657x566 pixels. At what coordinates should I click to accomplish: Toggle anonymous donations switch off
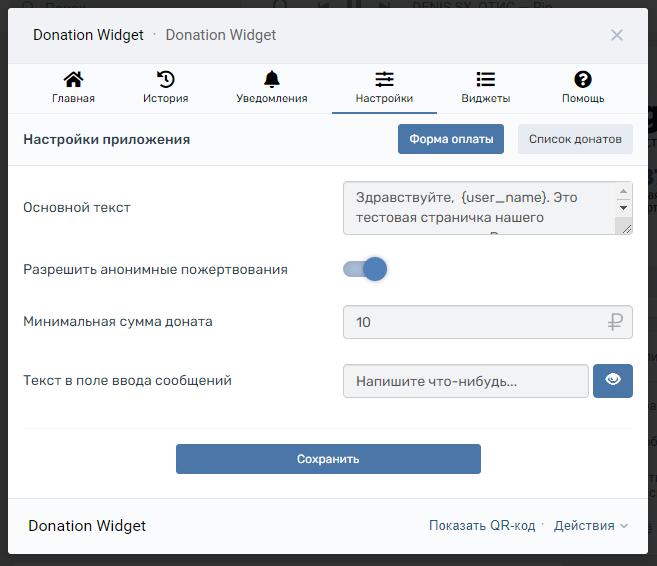365,269
